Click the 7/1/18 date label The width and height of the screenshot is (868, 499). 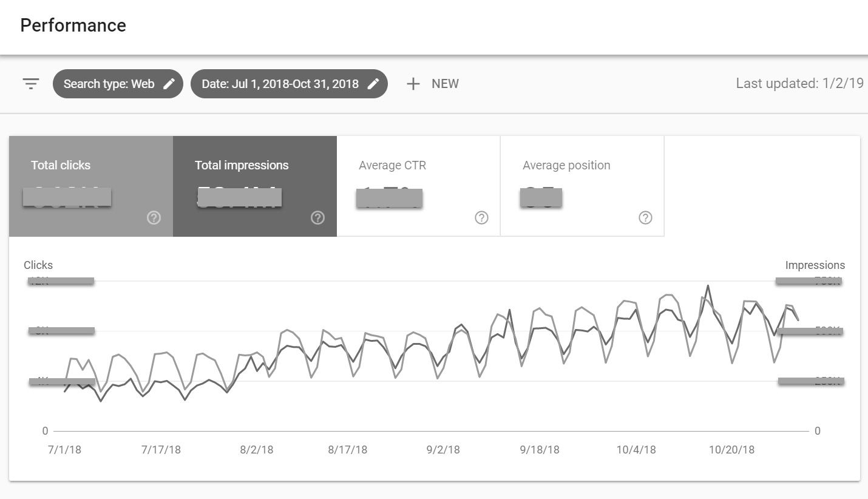tap(64, 450)
